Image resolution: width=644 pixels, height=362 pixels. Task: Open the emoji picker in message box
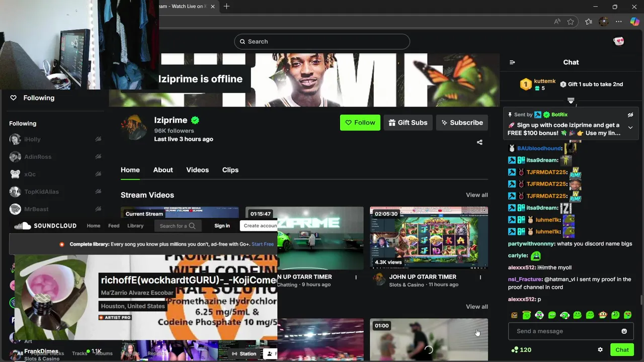coord(624,331)
